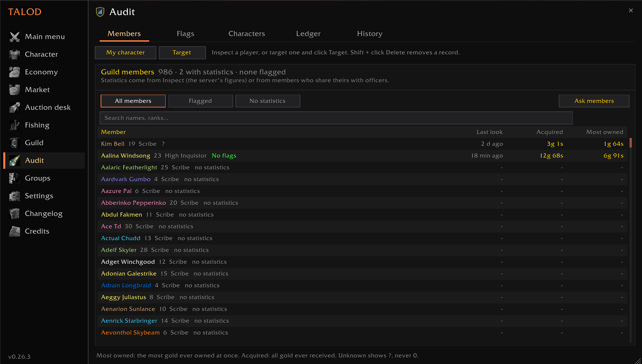
Task: Click the Target button
Action: tap(182, 53)
